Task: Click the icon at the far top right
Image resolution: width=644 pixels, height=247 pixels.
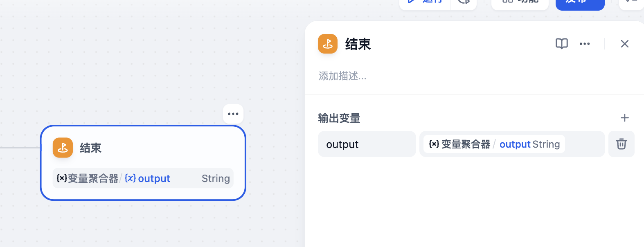Action: click(x=631, y=1)
